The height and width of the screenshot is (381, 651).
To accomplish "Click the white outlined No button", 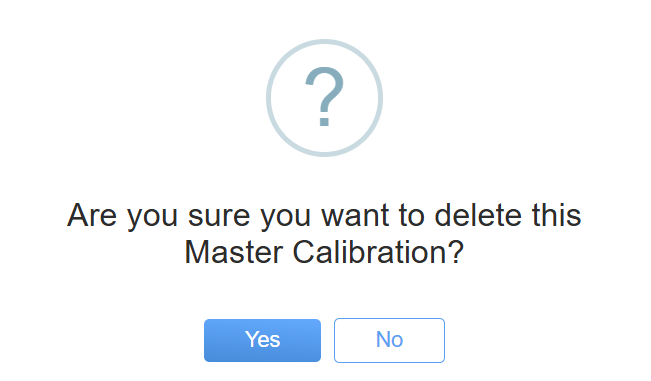I will [x=389, y=340].
